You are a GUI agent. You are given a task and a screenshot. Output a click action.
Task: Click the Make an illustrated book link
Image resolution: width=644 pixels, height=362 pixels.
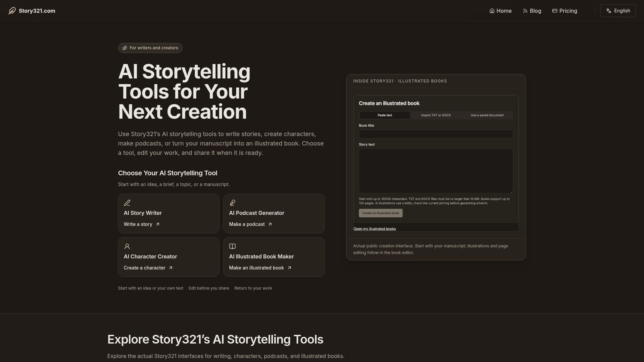(260, 268)
